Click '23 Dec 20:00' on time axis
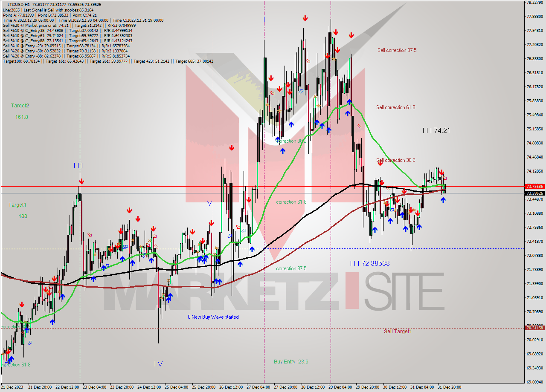 pyautogui.click(x=122, y=387)
